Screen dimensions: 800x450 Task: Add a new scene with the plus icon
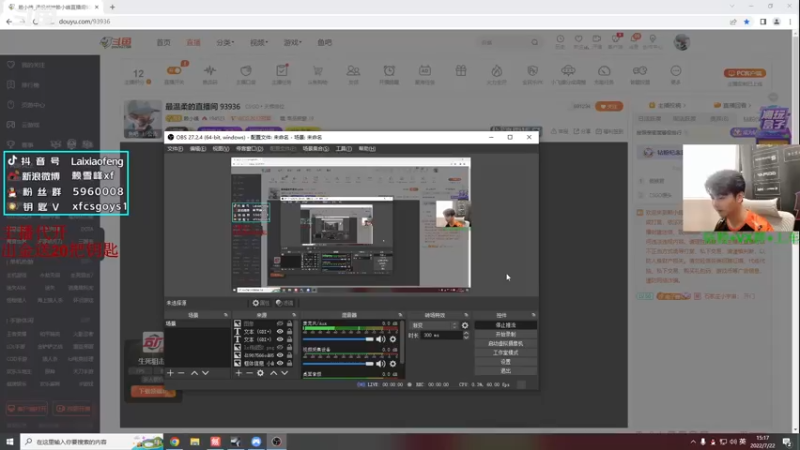[x=170, y=373]
